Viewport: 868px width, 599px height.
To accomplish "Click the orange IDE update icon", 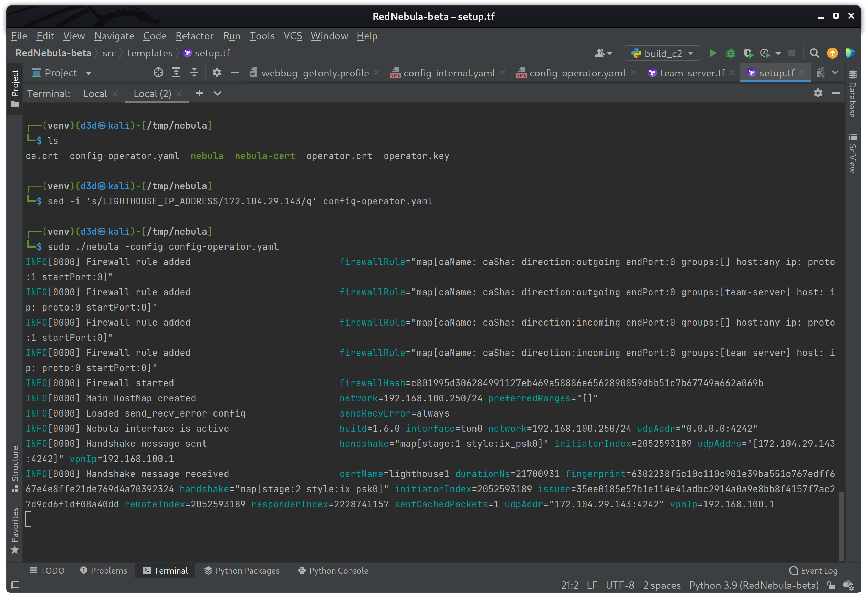I will click(832, 53).
